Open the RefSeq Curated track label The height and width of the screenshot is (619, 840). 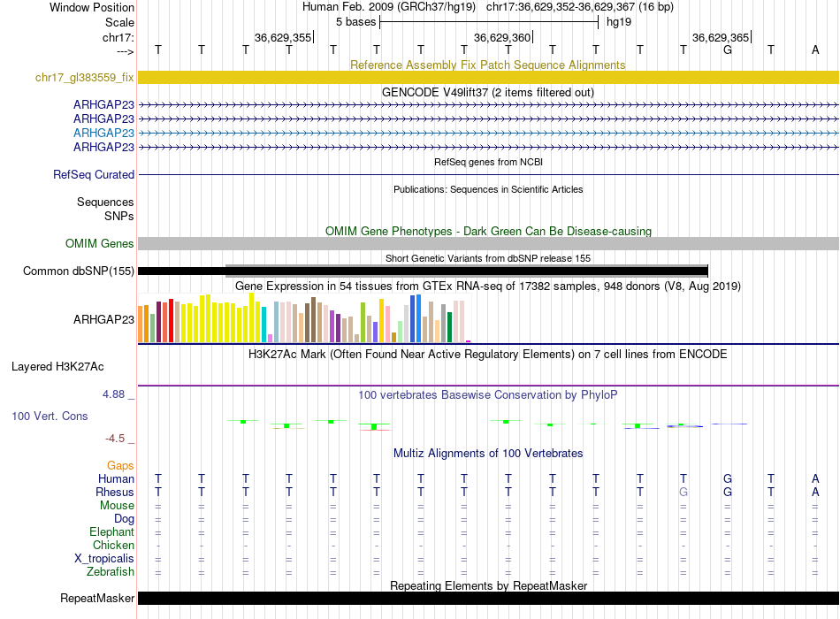click(94, 175)
